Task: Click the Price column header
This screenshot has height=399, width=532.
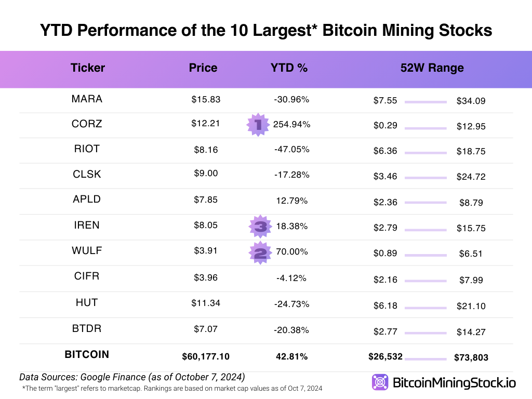Action: tap(203, 68)
